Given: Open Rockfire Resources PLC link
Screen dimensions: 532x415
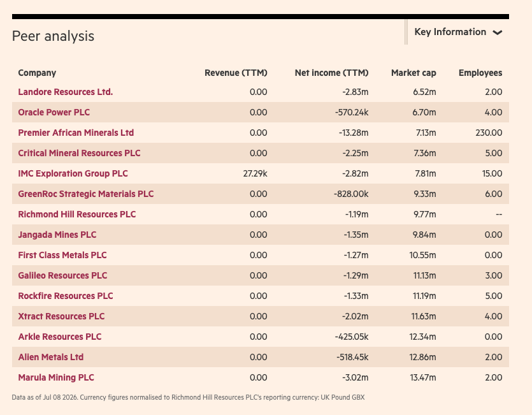Looking at the screenshot, I should [x=66, y=296].
